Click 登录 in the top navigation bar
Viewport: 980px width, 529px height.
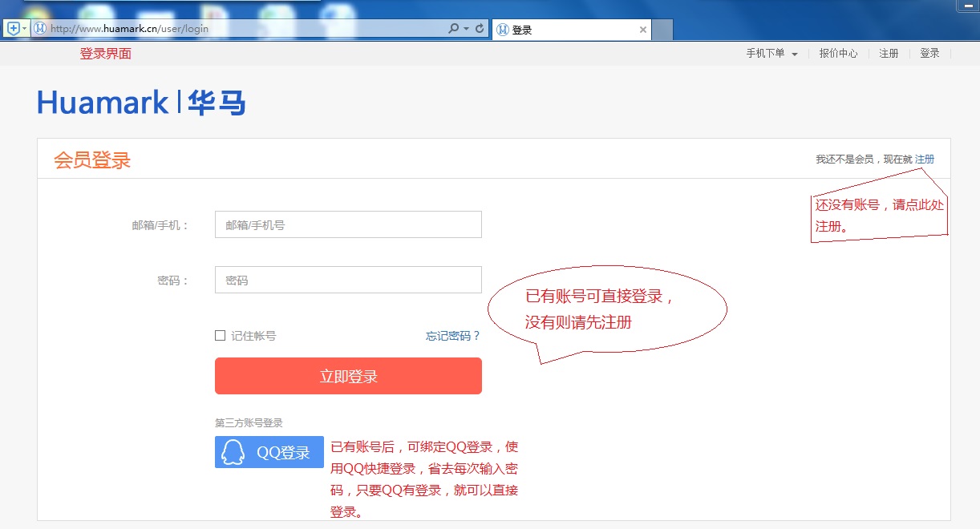coord(929,54)
